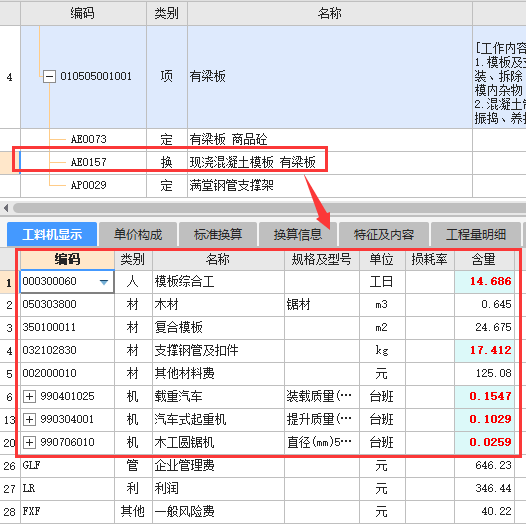Click the 14.686 quantity cell
The width and height of the screenshot is (526, 529).
tap(484, 282)
